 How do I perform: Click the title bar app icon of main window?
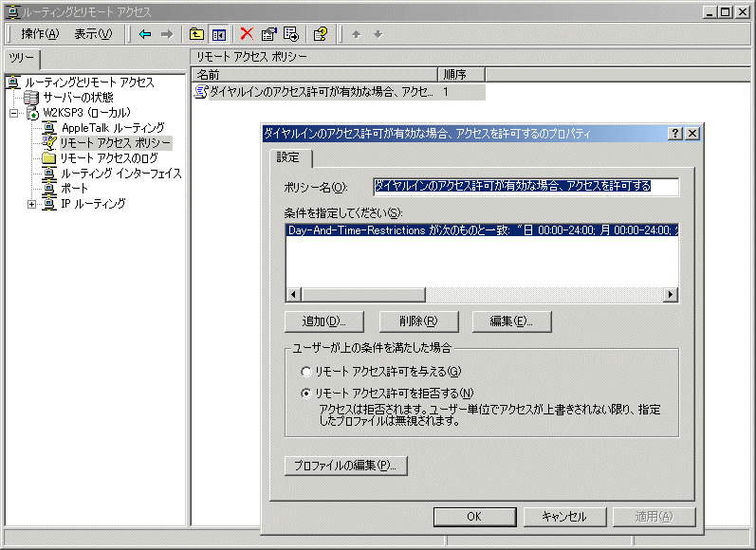(12, 12)
